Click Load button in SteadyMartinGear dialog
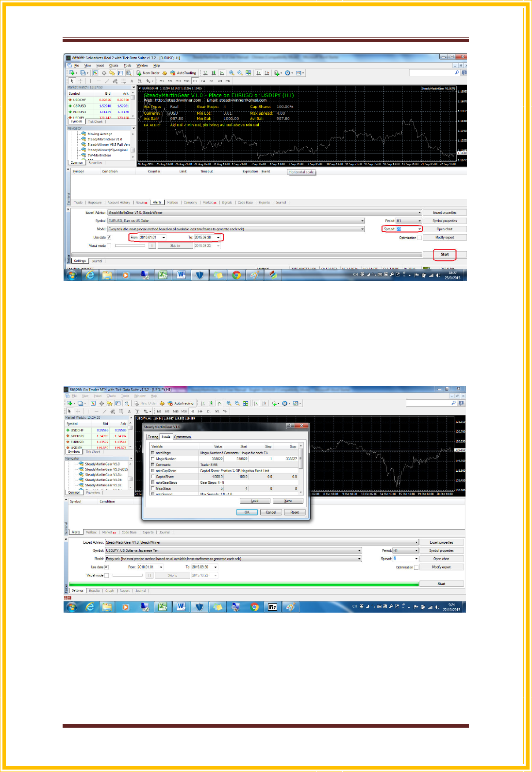532x772 pixels. pos(255,501)
